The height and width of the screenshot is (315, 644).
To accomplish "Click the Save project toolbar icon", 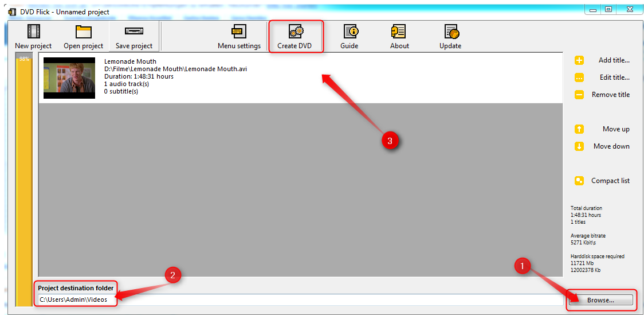I will 134,32.
